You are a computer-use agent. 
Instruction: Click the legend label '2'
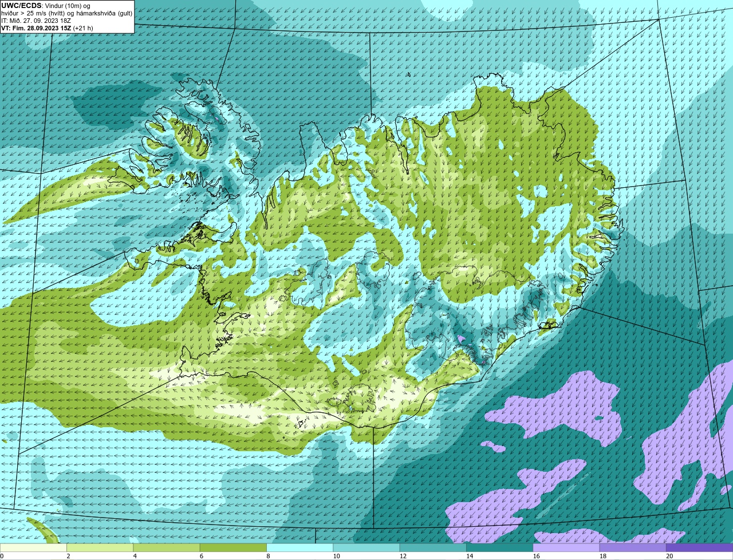coord(68,556)
